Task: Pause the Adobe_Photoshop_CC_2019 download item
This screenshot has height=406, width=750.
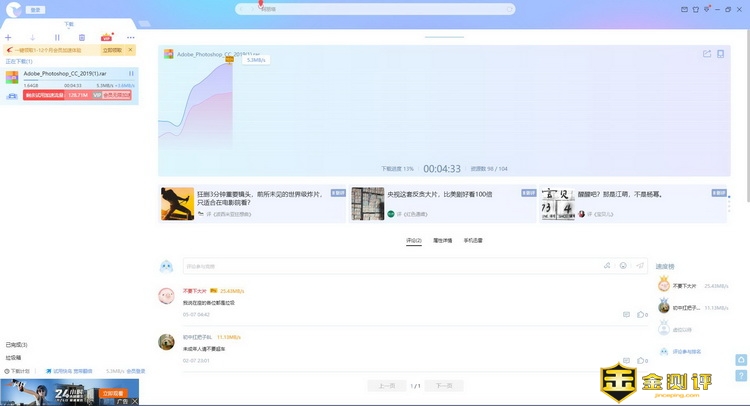Action: click(x=131, y=74)
